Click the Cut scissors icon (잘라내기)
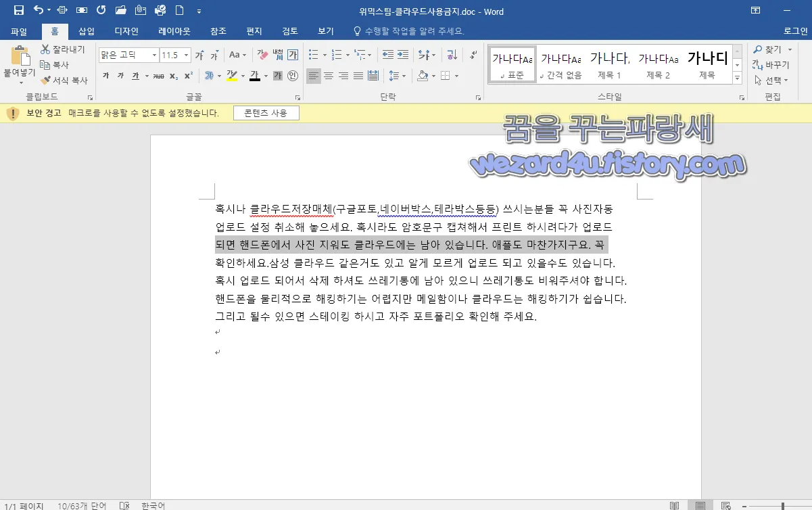Screen dimensions: 812x510 45,49
